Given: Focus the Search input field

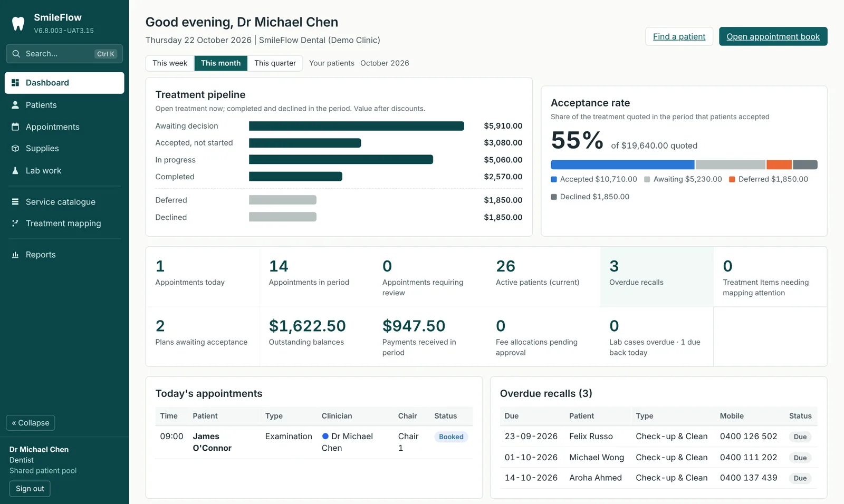Looking at the screenshot, I should pos(64,54).
